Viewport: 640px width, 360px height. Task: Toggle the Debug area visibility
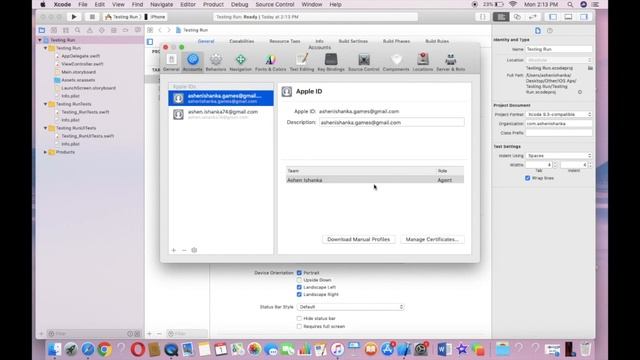(x=568, y=17)
